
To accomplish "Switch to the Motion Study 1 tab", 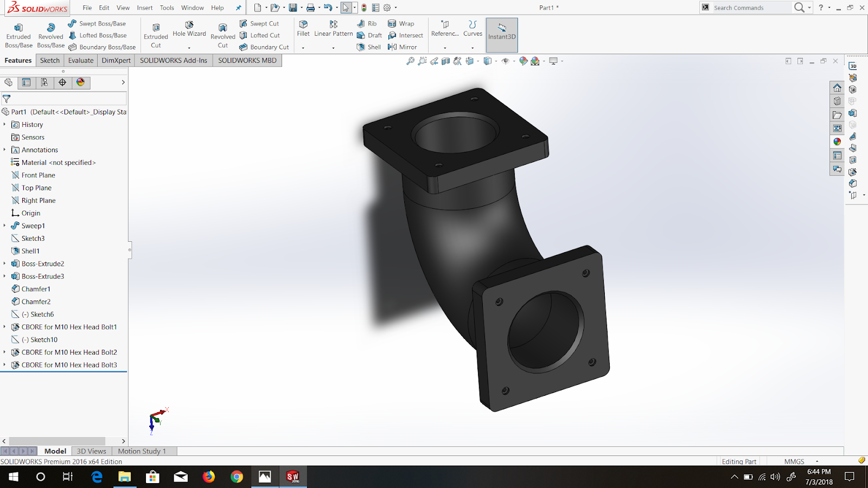I will point(143,451).
